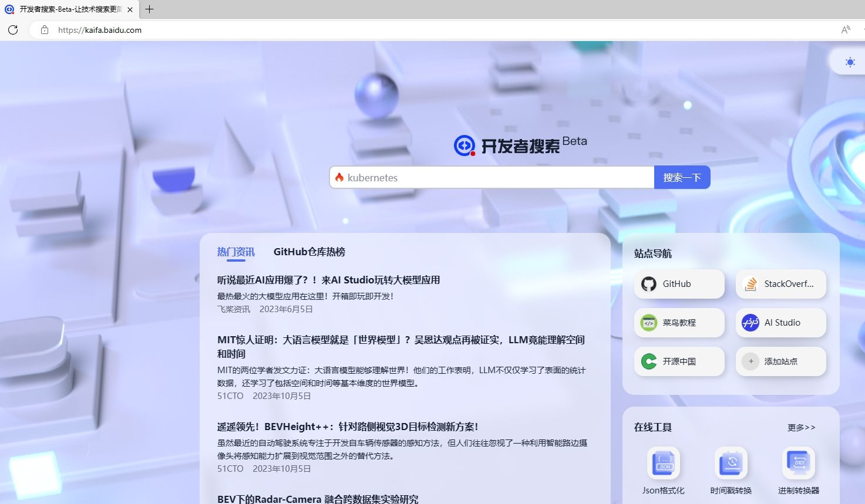Click the 开发者搜索 tab favicon
Screen dimensions: 865x504
9,9
